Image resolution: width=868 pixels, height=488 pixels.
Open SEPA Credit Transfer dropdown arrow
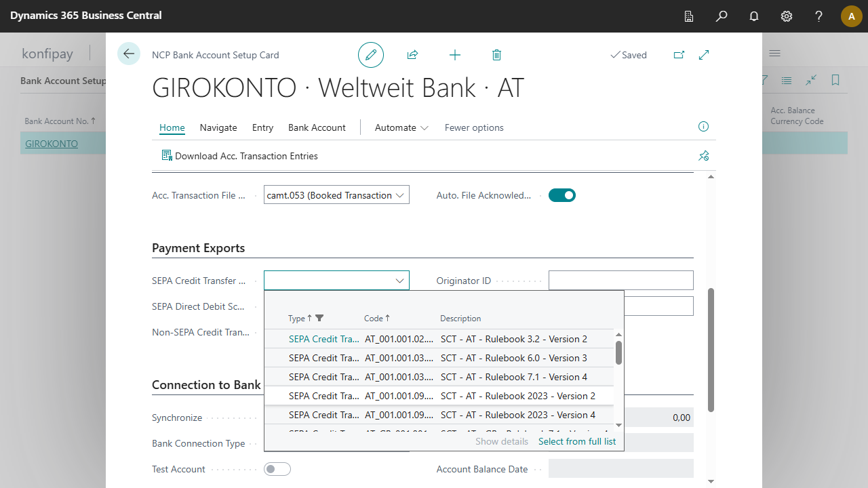(399, 281)
